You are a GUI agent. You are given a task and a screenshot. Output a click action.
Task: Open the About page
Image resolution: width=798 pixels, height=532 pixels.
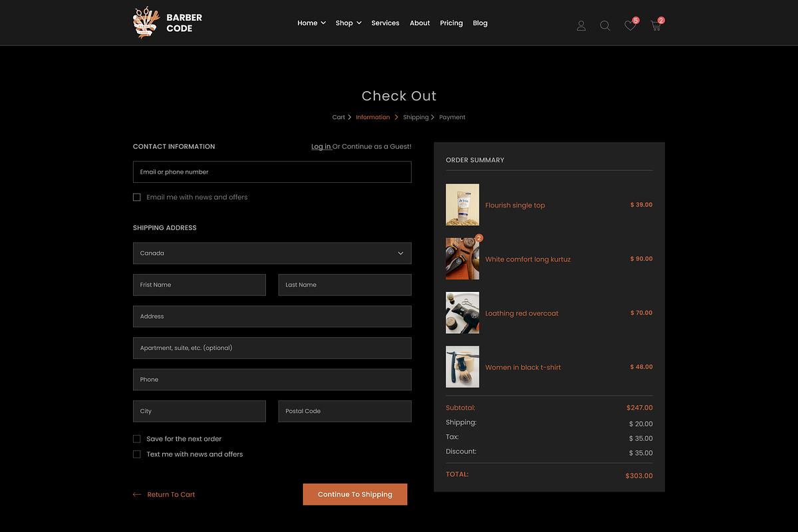tap(420, 23)
